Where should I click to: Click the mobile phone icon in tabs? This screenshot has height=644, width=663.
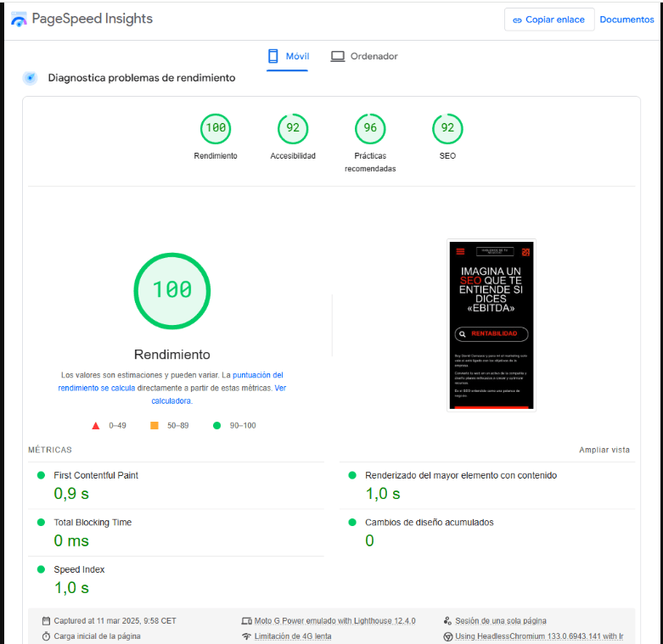click(273, 56)
